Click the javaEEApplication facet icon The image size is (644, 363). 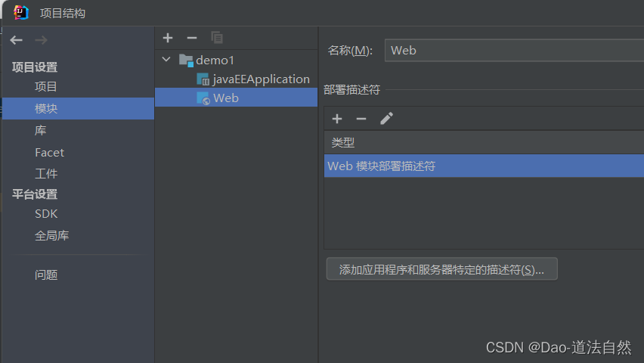203,79
